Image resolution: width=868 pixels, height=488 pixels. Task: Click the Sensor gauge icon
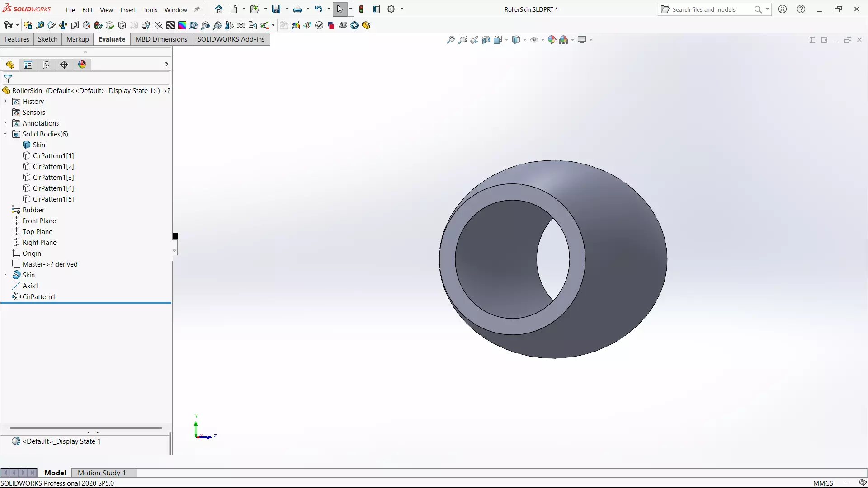[x=87, y=25]
